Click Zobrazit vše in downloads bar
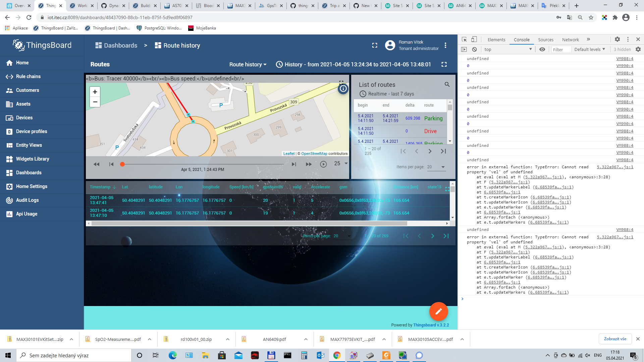 tap(615, 339)
